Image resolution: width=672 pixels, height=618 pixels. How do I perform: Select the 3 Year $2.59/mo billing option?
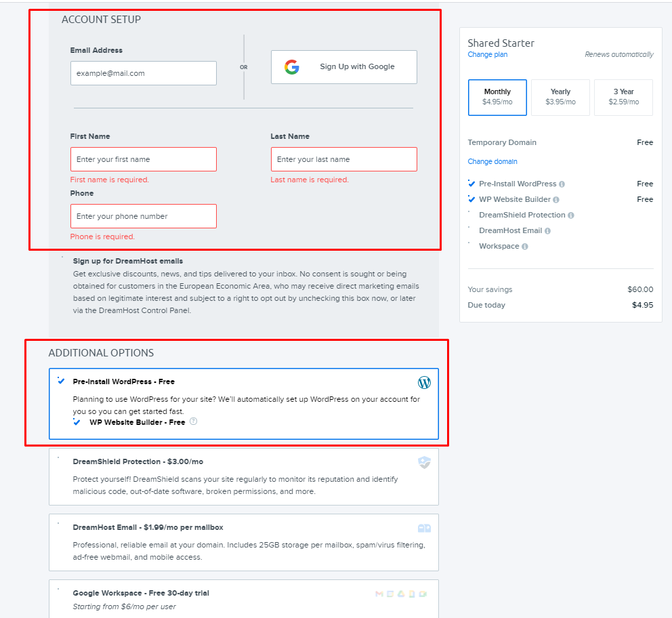[x=624, y=98]
